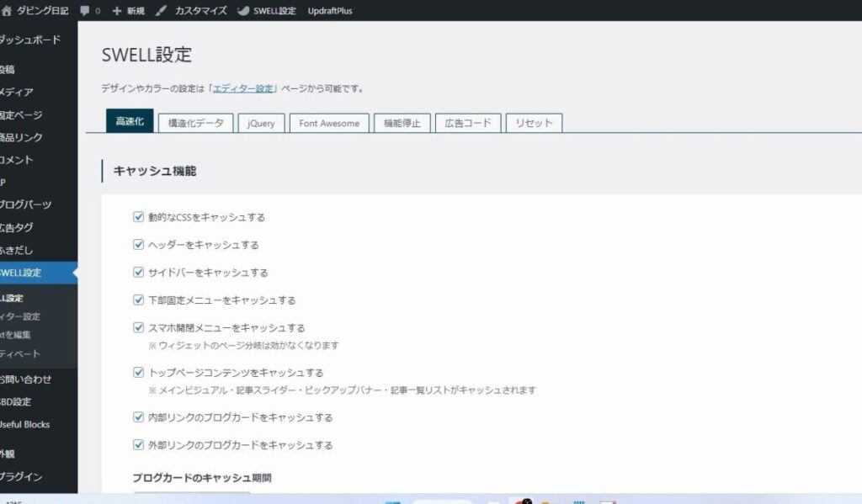Toggle 外部リンクのブログカードをキャッシュする checkbox
862x504 pixels.
[139, 444]
